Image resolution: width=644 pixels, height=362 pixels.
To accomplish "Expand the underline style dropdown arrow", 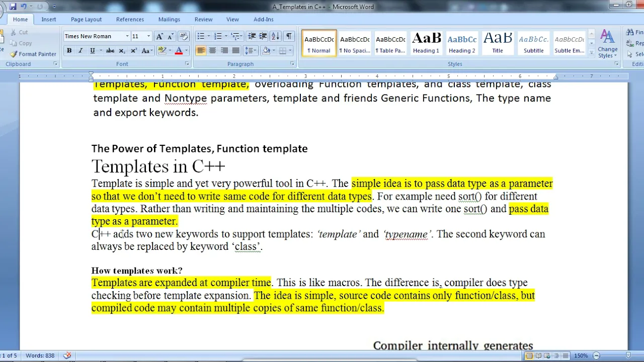I will (x=101, y=51).
